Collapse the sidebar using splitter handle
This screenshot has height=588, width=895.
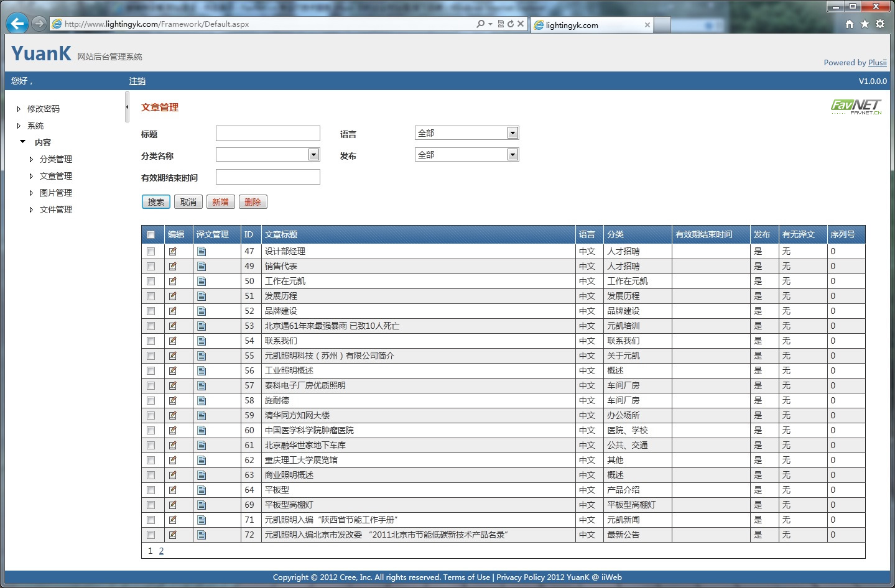(127, 107)
